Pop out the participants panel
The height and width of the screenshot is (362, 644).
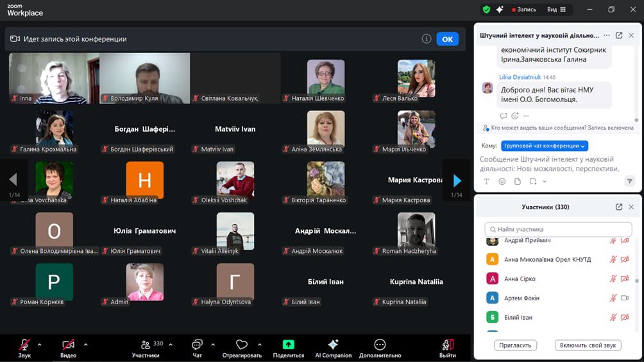click(618, 207)
